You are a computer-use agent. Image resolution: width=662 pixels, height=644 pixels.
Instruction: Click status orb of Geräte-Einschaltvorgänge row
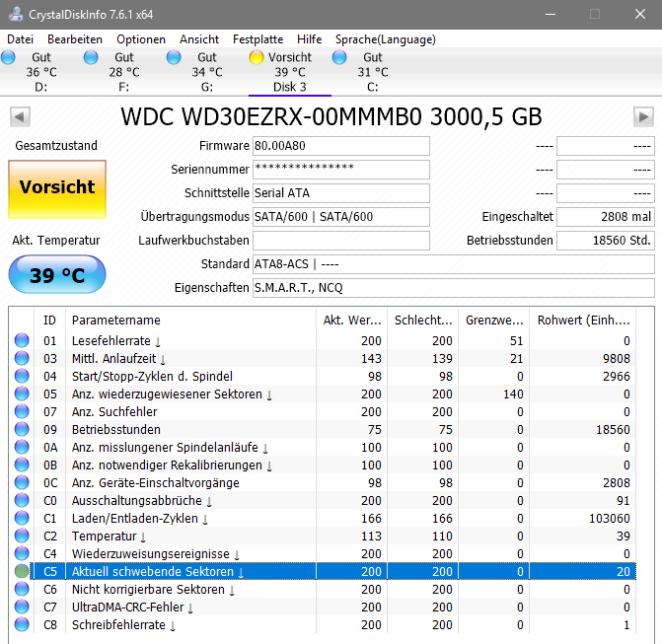pos(22,482)
